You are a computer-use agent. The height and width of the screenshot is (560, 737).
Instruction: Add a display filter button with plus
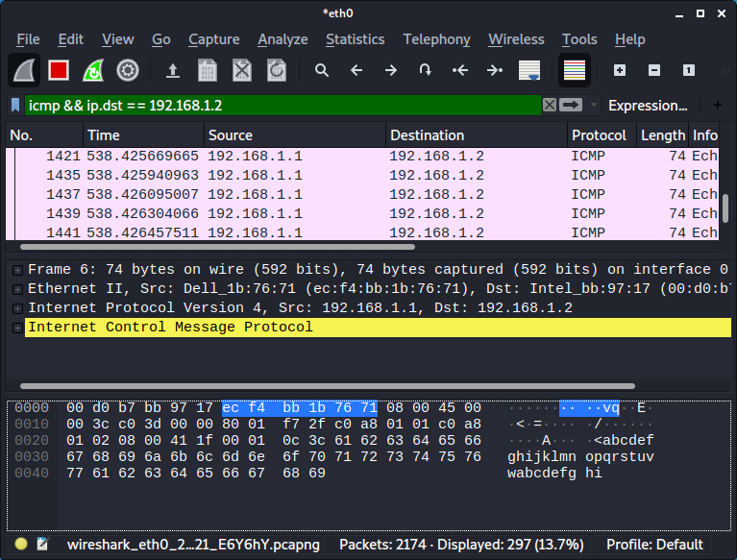pyautogui.click(x=717, y=105)
